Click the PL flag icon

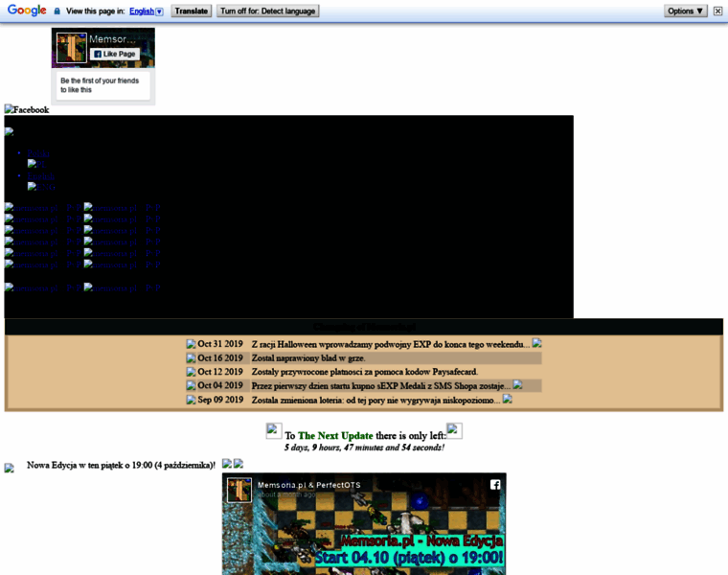pos(36,164)
